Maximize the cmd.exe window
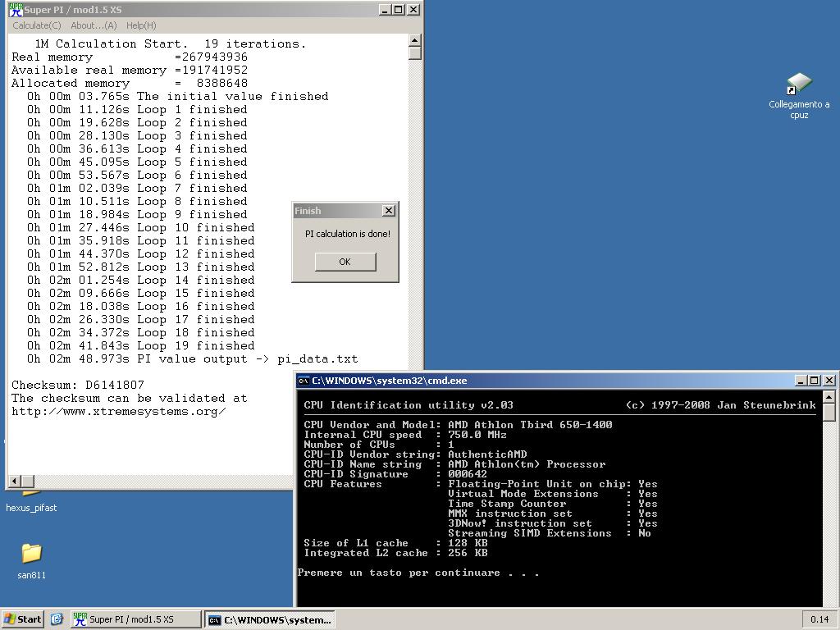Image resolution: width=840 pixels, height=630 pixels. (x=815, y=381)
